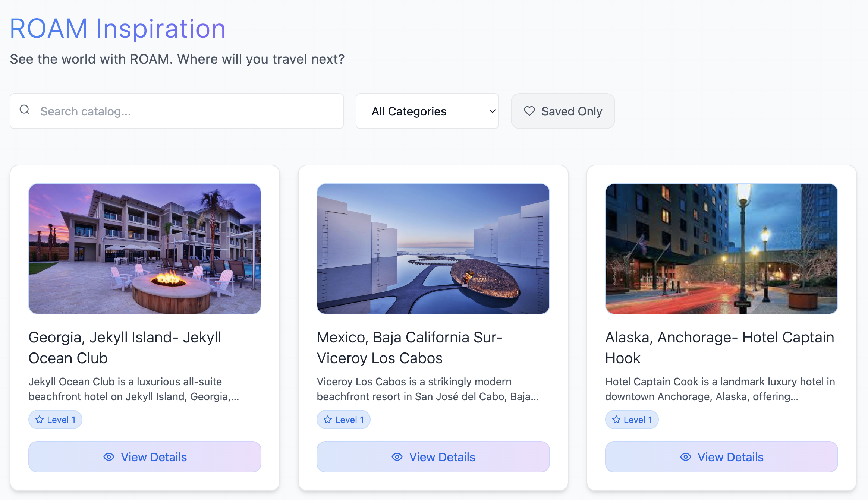Click star icon on Viceroy Los Cabos badge
Image resolution: width=868 pixels, height=500 pixels.
(327, 419)
